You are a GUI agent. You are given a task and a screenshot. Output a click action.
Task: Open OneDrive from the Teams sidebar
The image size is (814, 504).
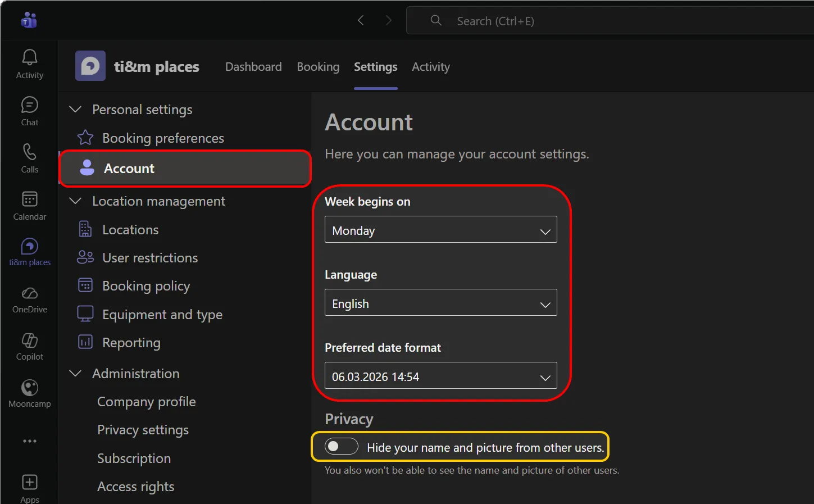29,299
